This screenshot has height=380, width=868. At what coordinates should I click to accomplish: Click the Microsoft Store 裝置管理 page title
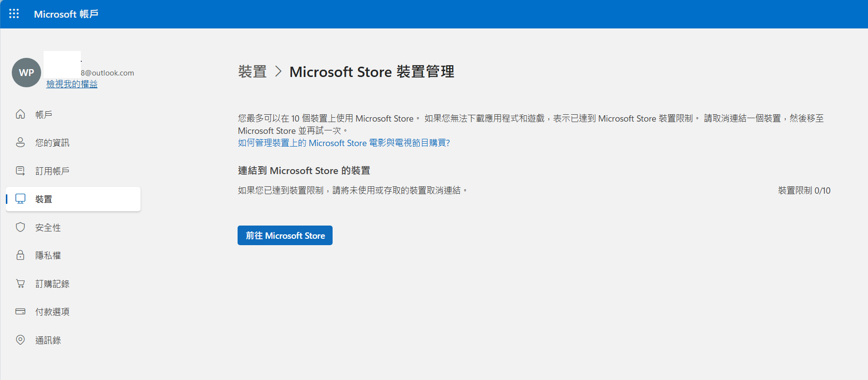[372, 72]
